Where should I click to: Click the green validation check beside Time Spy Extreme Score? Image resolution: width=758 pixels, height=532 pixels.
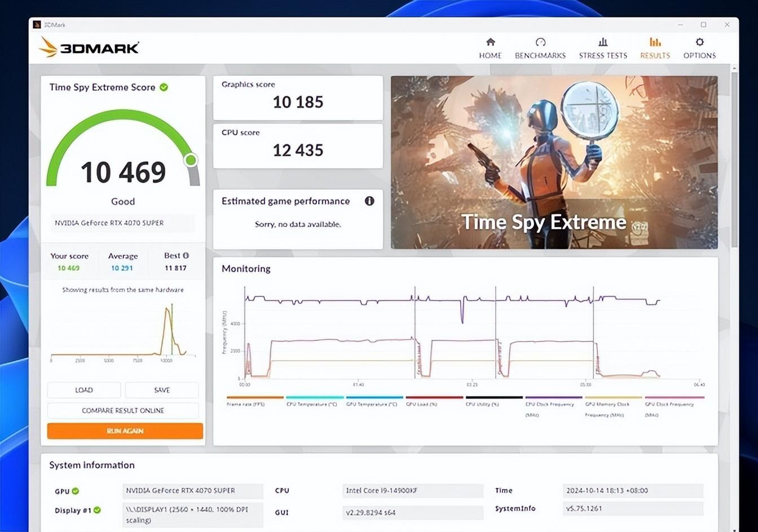point(164,87)
